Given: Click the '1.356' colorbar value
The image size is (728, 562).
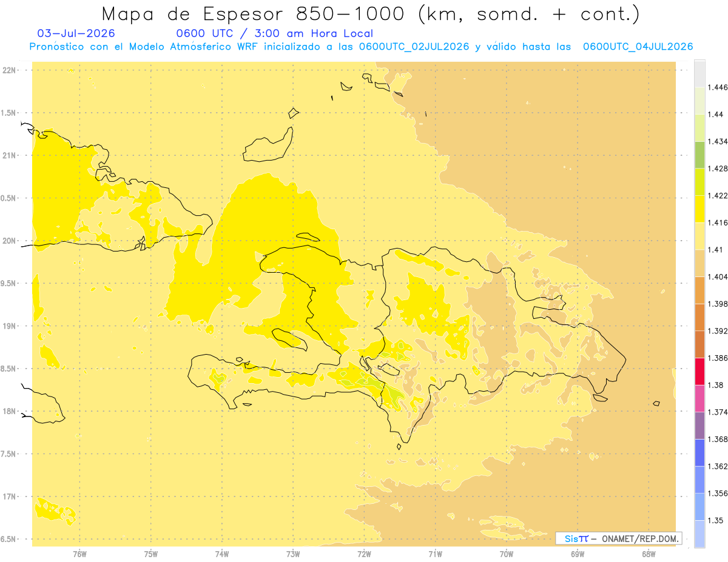Looking at the screenshot, I should point(718,493).
